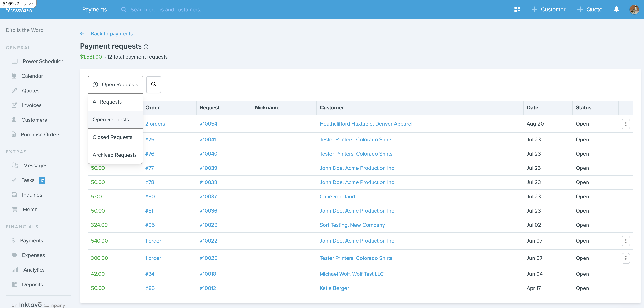Open order #76
The image size is (644, 308).
point(150,154)
